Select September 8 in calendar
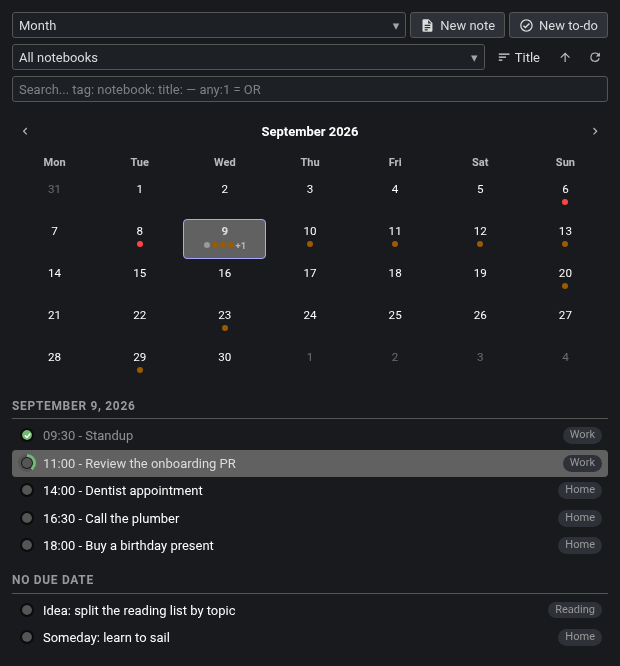Viewport: 620px width, 666px height. (140, 239)
